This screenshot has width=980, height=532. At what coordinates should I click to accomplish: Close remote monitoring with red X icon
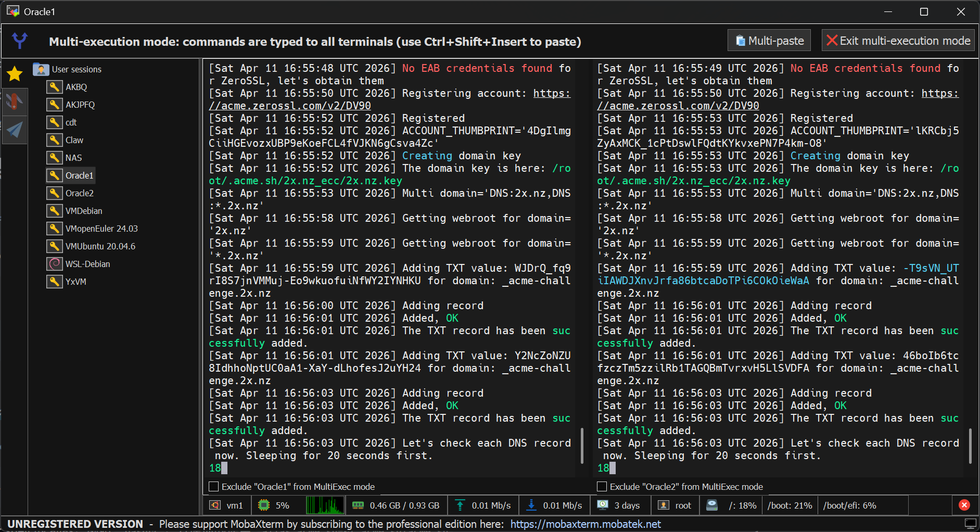964,505
